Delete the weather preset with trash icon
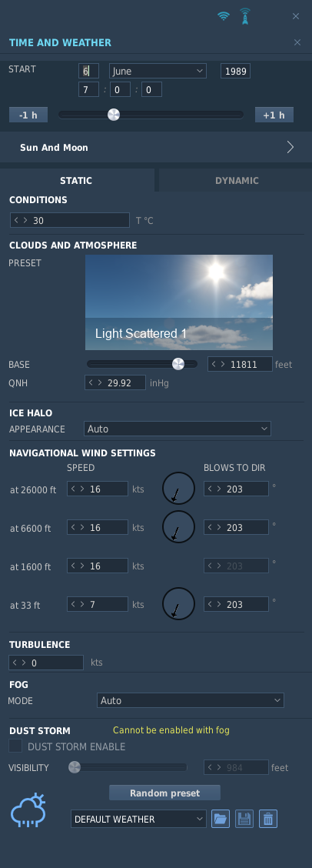Screen dimensions: 312x868 [x=267, y=819]
